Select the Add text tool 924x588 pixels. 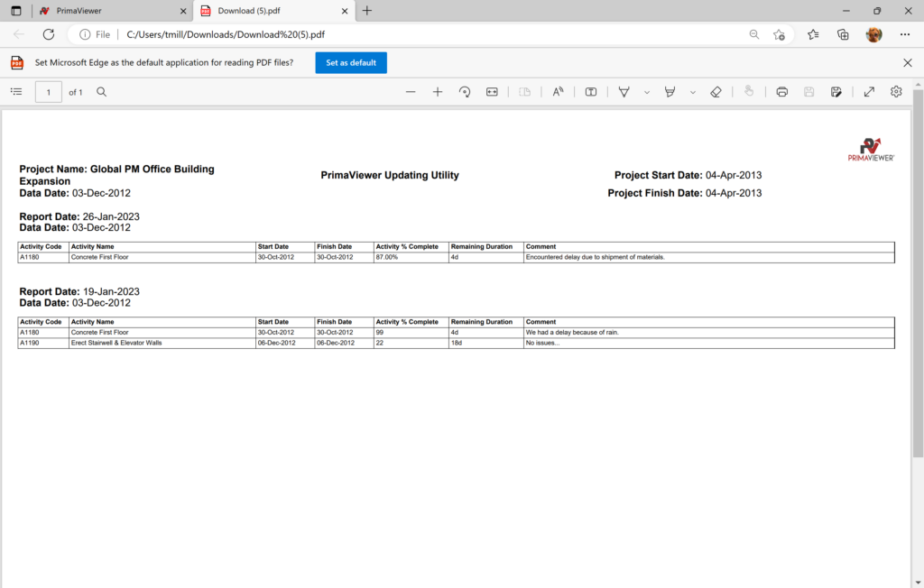tap(591, 92)
